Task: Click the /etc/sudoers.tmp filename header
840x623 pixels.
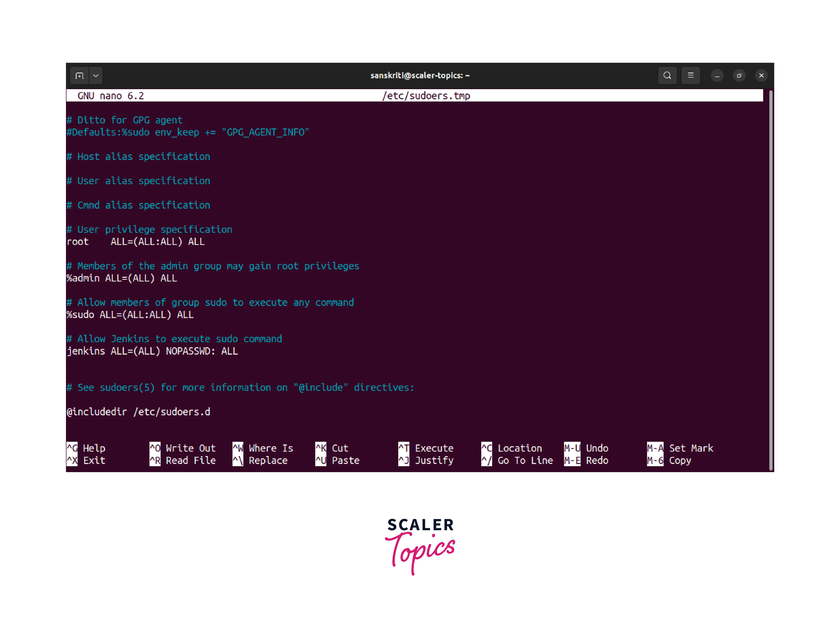Action: (x=426, y=96)
